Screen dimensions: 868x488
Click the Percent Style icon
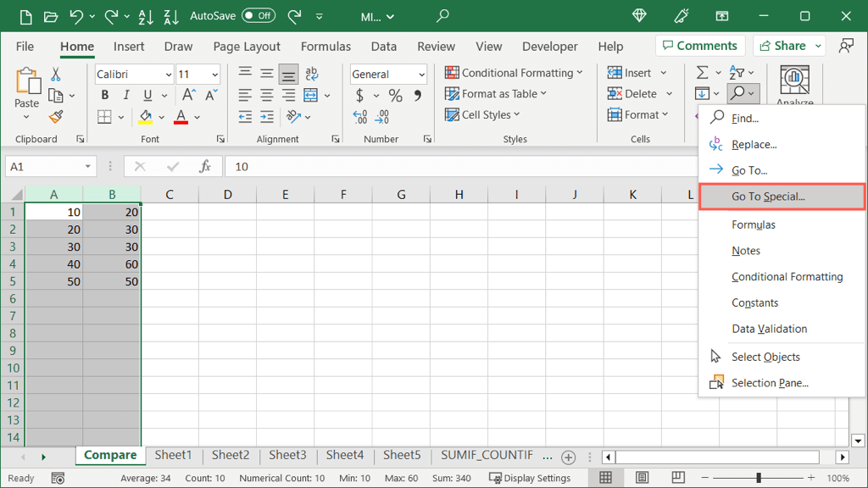coord(395,96)
